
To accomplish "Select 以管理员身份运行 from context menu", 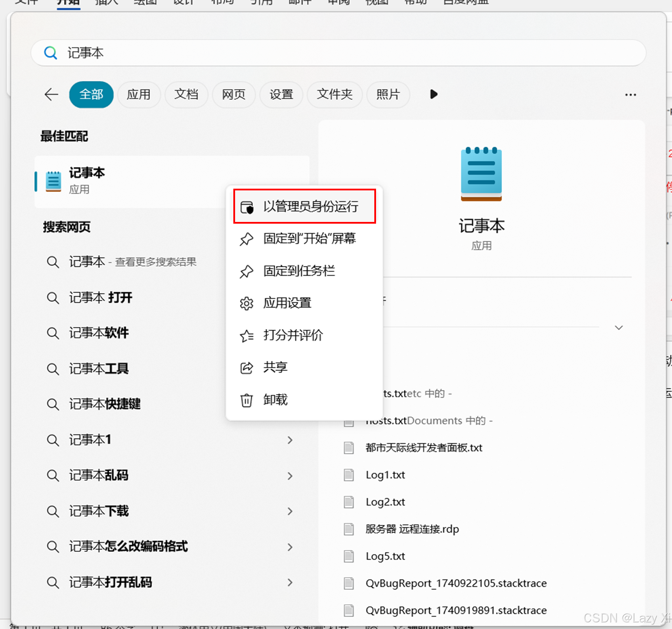I will [x=310, y=207].
